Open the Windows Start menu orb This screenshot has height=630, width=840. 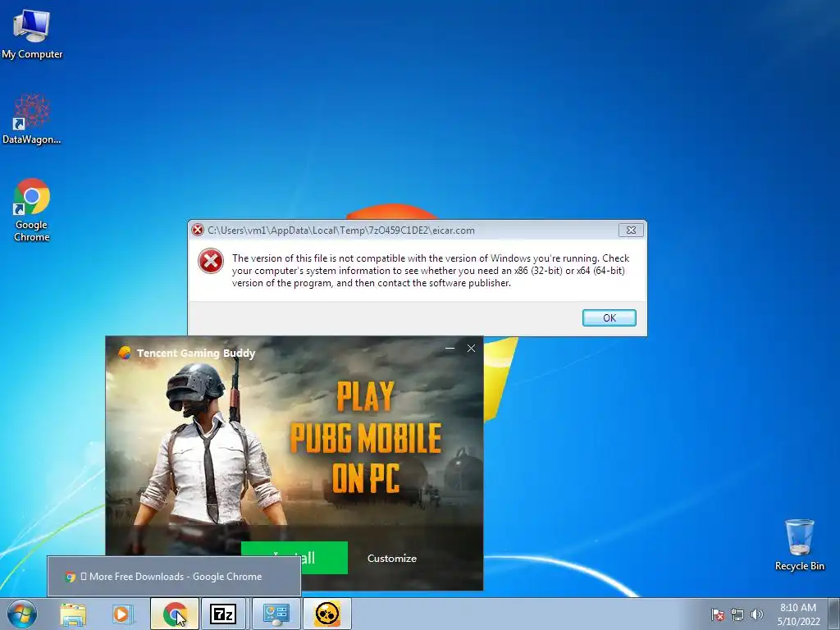(22, 614)
